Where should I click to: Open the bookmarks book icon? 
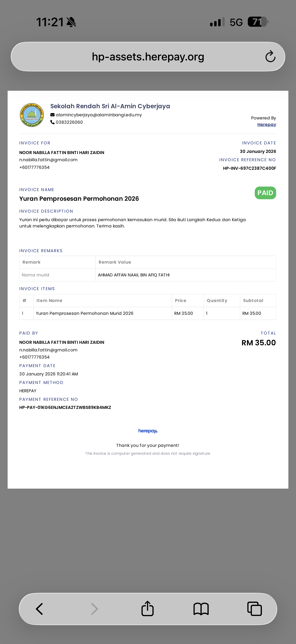201,609
